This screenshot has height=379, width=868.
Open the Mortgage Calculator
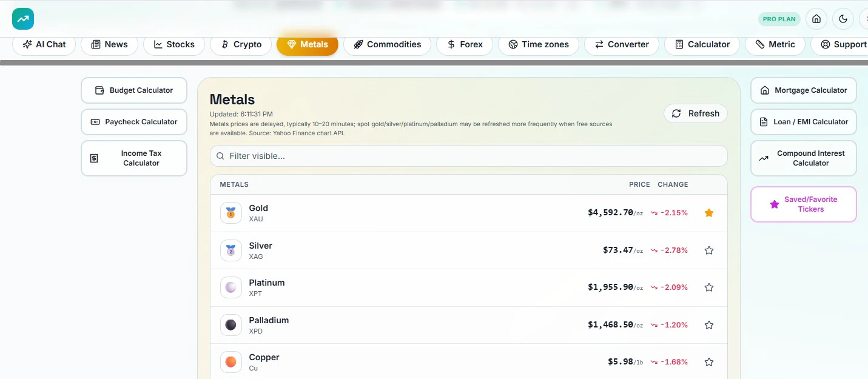point(804,90)
